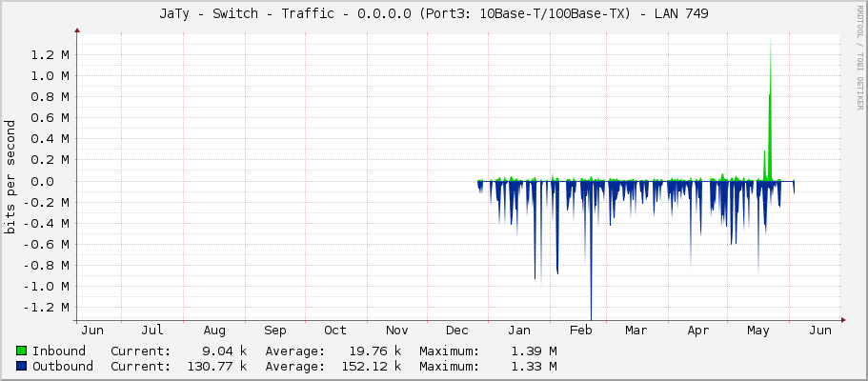868x381 pixels.
Task: Click the '0.8 M' y-axis label
Action: (x=50, y=97)
